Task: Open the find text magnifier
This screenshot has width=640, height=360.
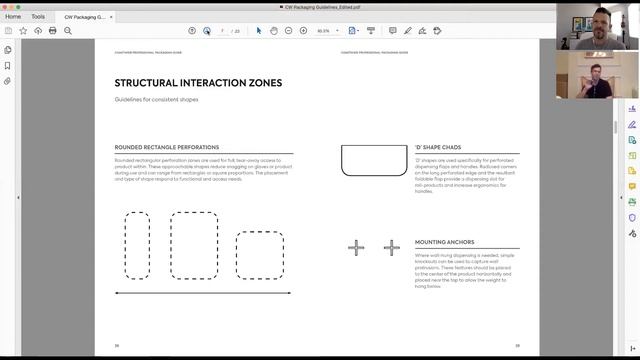Action: [68, 31]
